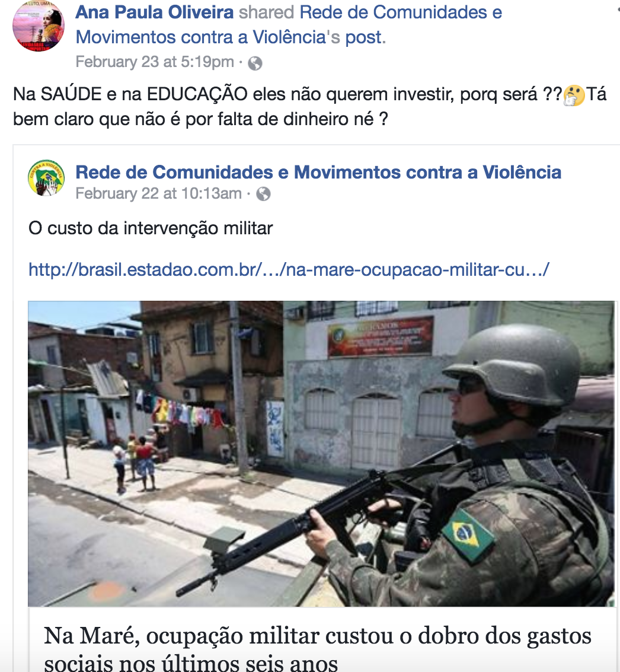This screenshot has height=672, width=620.
Task: Click the February 22 at 10:13am timestamp
Action: click(158, 193)
